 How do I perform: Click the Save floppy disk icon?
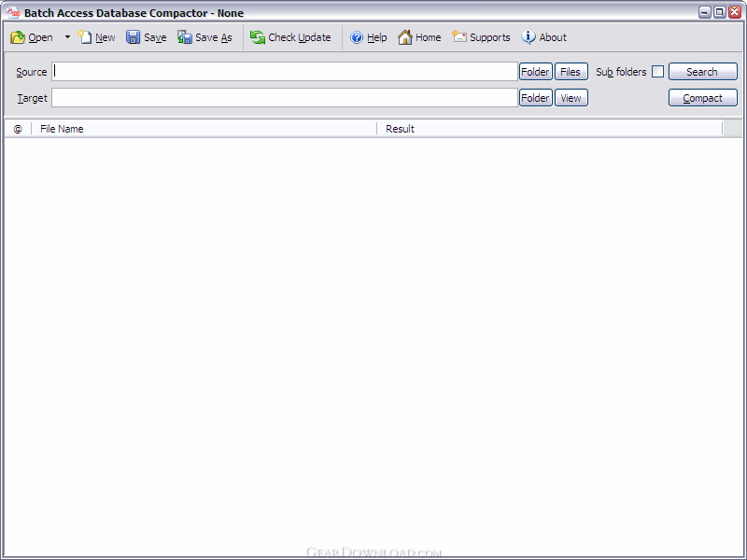133,37
